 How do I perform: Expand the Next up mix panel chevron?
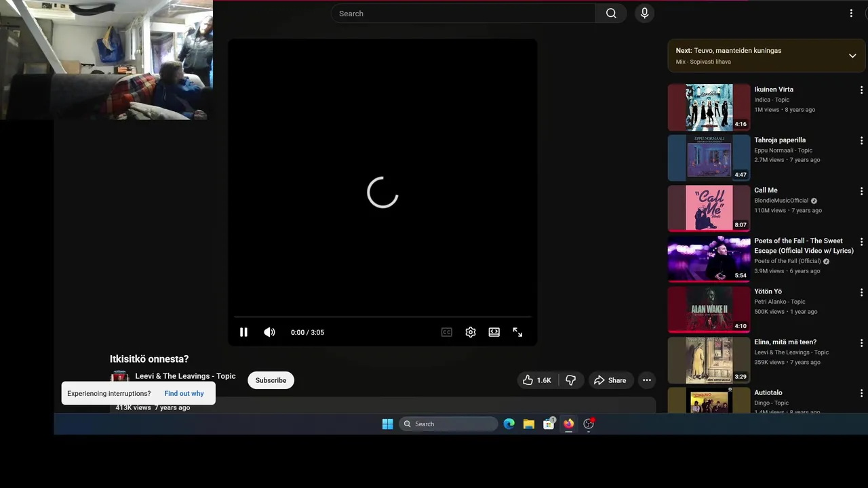pos(852,56)
